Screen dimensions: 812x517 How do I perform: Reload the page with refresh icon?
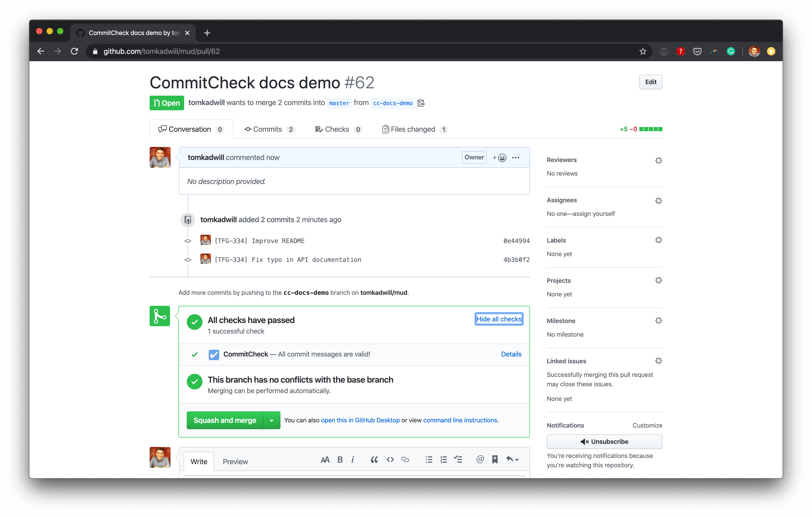pyautogui.click(x=75, y=51)
